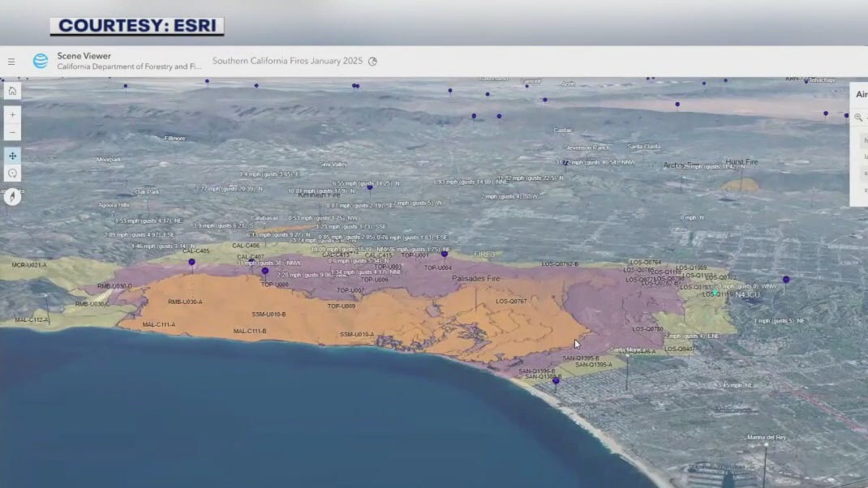Select the Palisades Fire label

pyautogui.click(x=477, y=278)
